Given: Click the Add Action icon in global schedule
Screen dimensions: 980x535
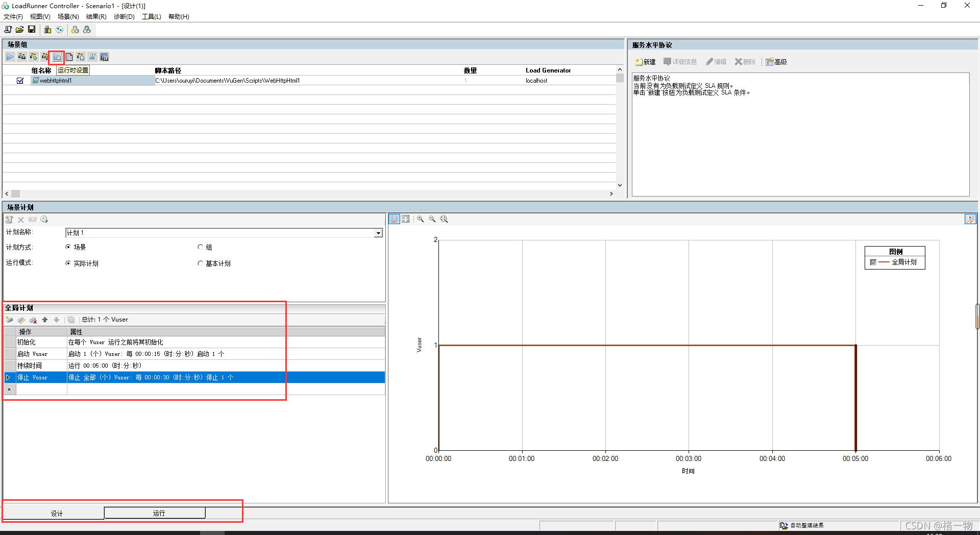Looking at the screenshot, I should [9, 320].
